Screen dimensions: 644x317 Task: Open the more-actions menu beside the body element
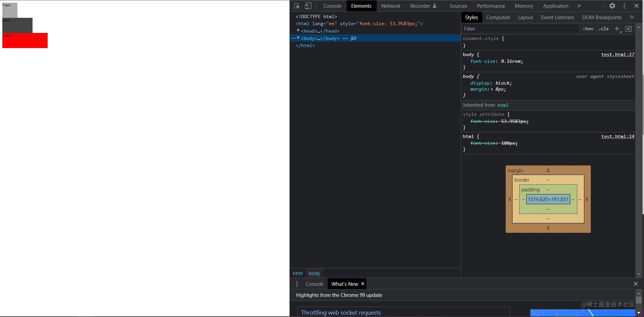pos(293,38)
